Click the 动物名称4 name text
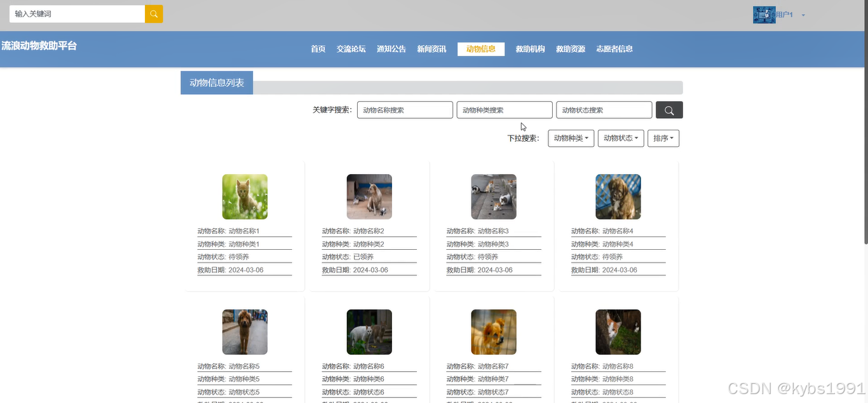This screenshot has width=868, height=403. pyautogui.click(x=618, y=231)
